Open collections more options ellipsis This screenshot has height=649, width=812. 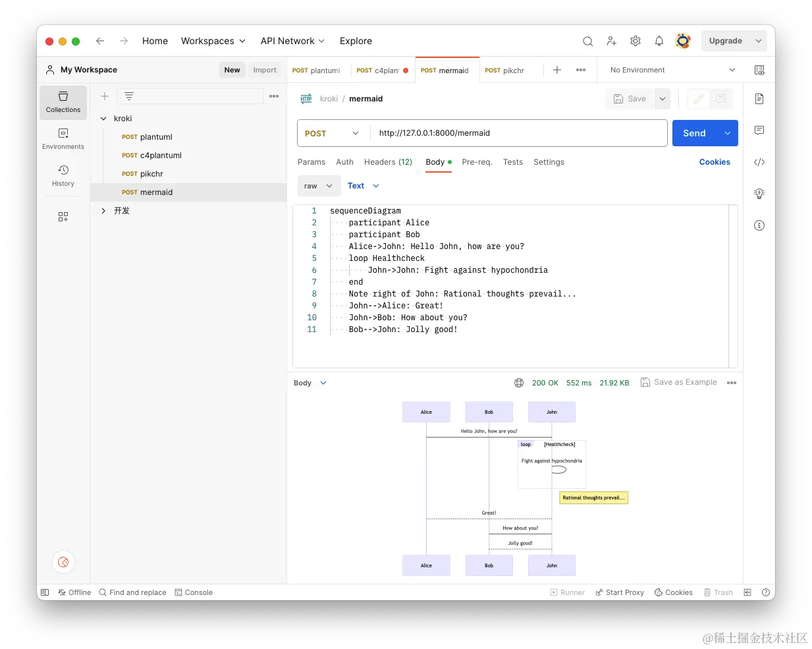(274, 96)
